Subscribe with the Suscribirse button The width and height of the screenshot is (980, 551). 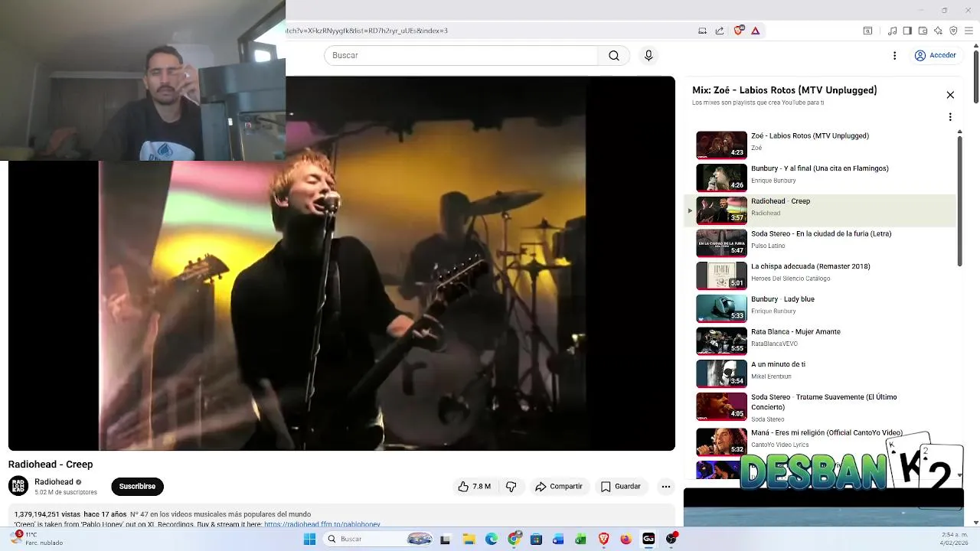pos(137,487)
